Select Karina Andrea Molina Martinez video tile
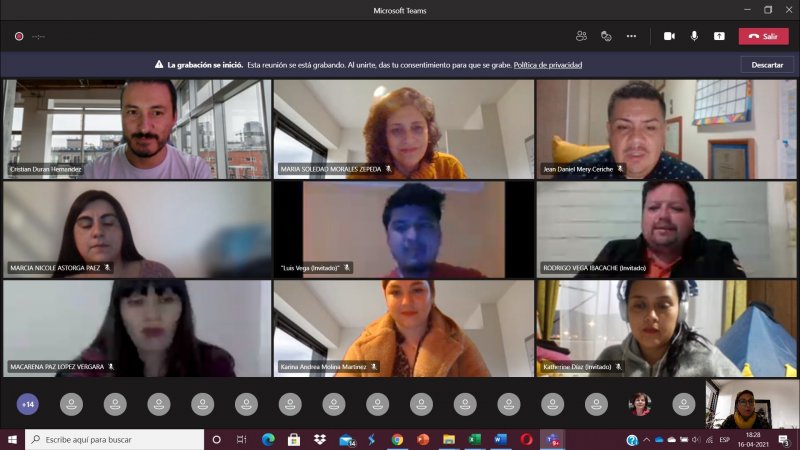The height and width of the screenshot is (450, 800). tap(403, 328)
